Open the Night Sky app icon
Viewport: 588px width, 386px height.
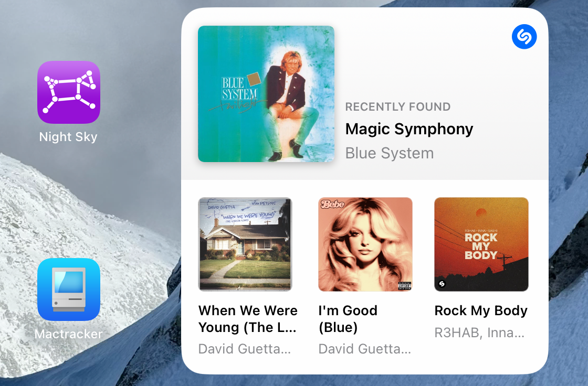(69, 92)
